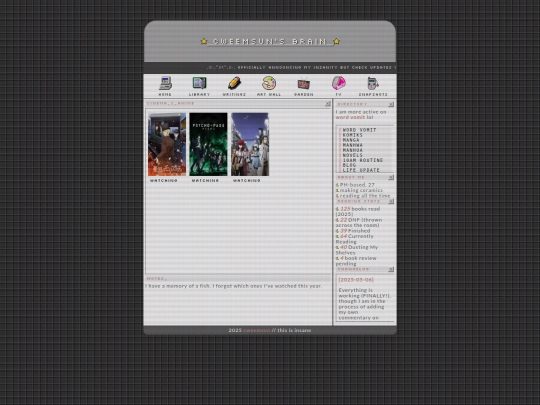Follow the cweemsun footer link
The width and height of the screenshot is (540, 405).
pyautogui.click(x=257, y=330)
